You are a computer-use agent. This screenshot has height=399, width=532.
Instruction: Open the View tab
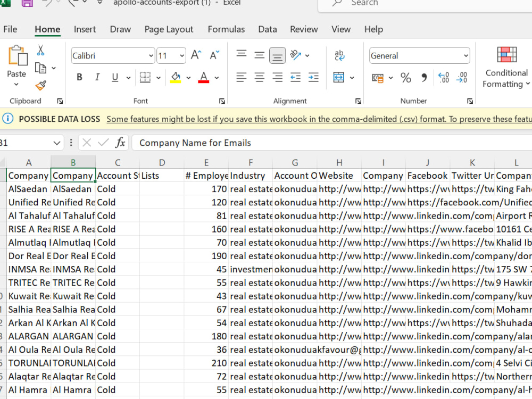(341, 29)
